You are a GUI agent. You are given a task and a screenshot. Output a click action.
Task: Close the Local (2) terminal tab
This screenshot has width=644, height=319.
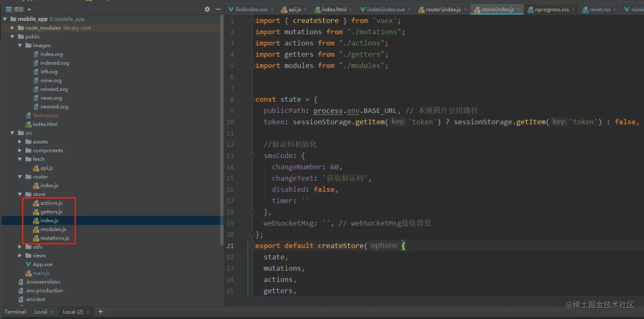click(x=88, y=312)
